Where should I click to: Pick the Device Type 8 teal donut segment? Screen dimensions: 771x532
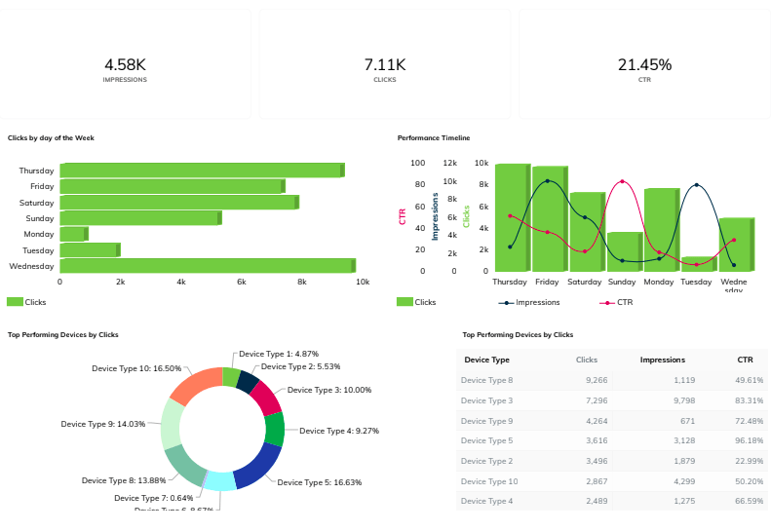click(185, 466)
